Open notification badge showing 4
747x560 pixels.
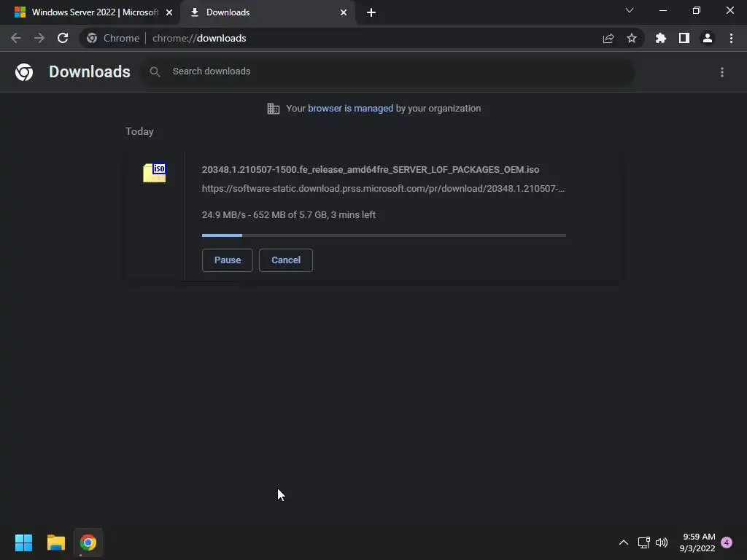click(x=727, y=542)
